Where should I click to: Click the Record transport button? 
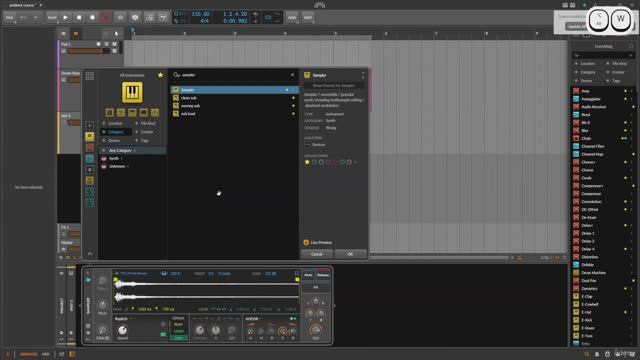92,18
